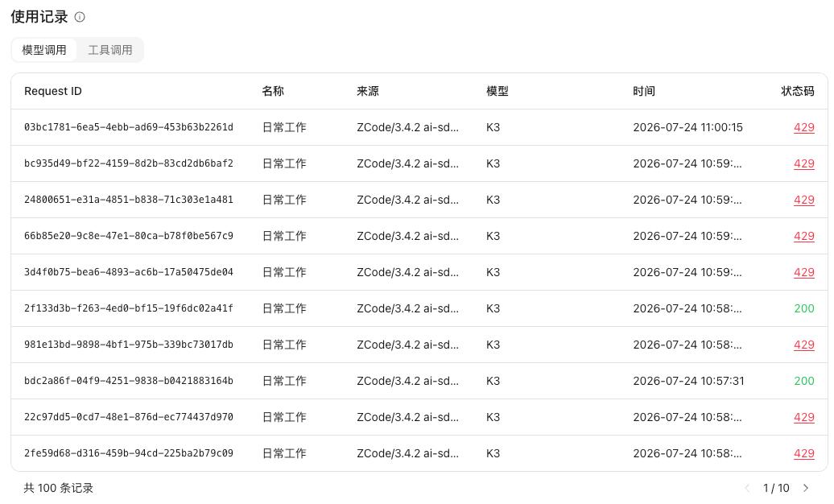Click truncated time in the 66b85e20 row

[x=687, y=236]
